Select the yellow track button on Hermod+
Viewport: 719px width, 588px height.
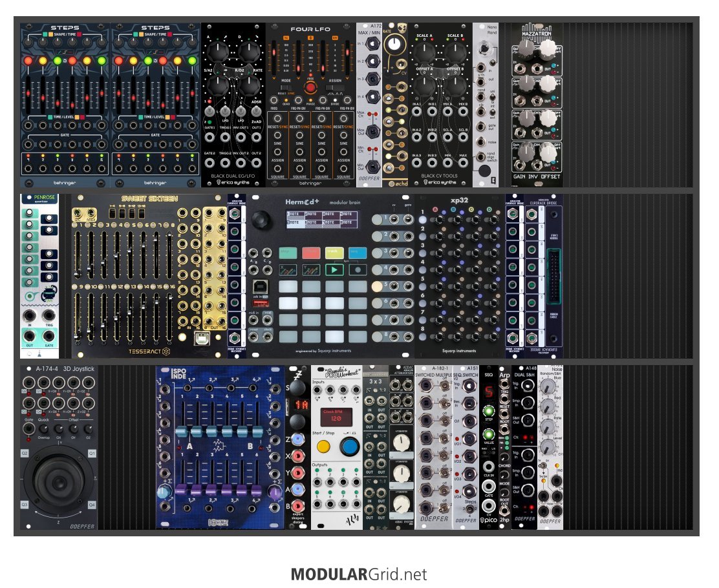(x=334, y=252)
